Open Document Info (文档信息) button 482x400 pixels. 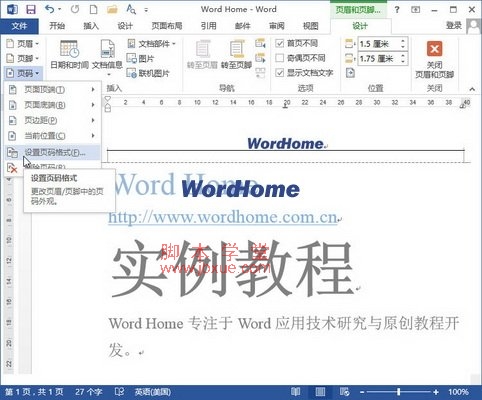[x=107, y=57]
